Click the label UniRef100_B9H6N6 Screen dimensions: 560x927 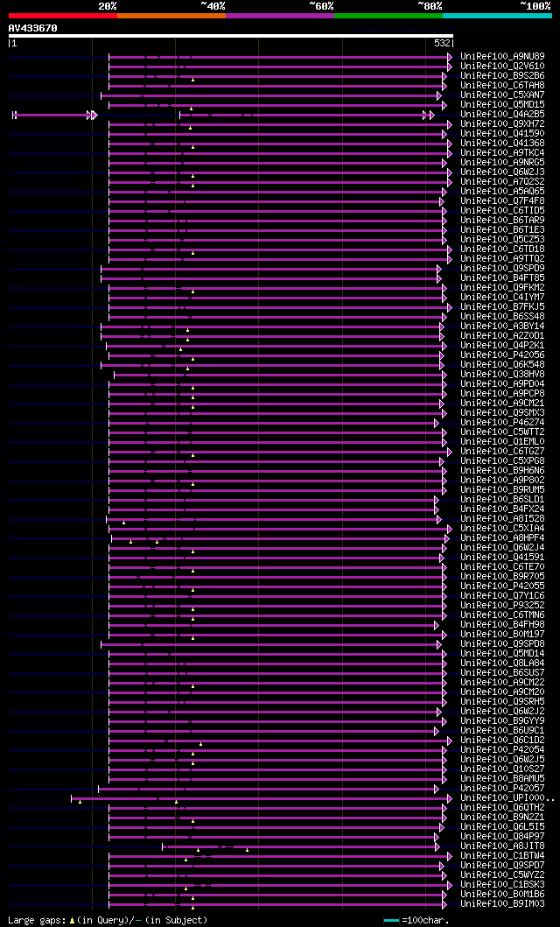tap(503, 471)
